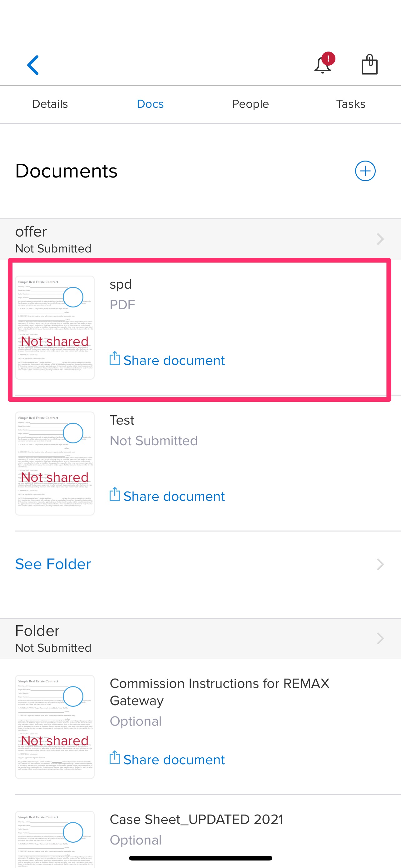Tap the chevron next to See Folder
Image resolution: width=401 pixels, height=868 pixels.
coord(380,564)
